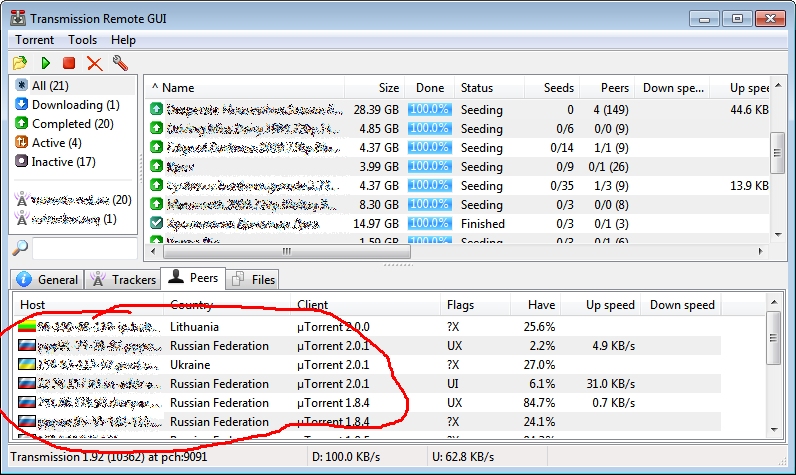This screenshot has height=475, width=796.
Task: Remove torrent with red X icon
Action: (x=94, y=63)
